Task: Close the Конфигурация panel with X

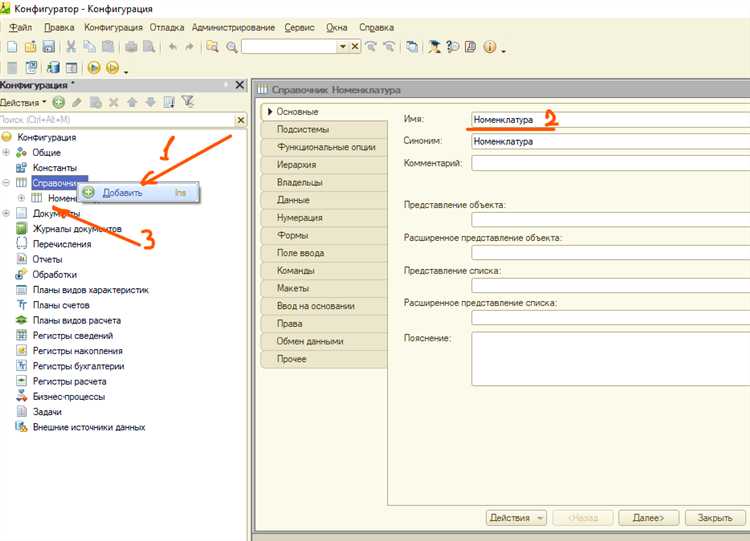Action: tap(240, 85)
